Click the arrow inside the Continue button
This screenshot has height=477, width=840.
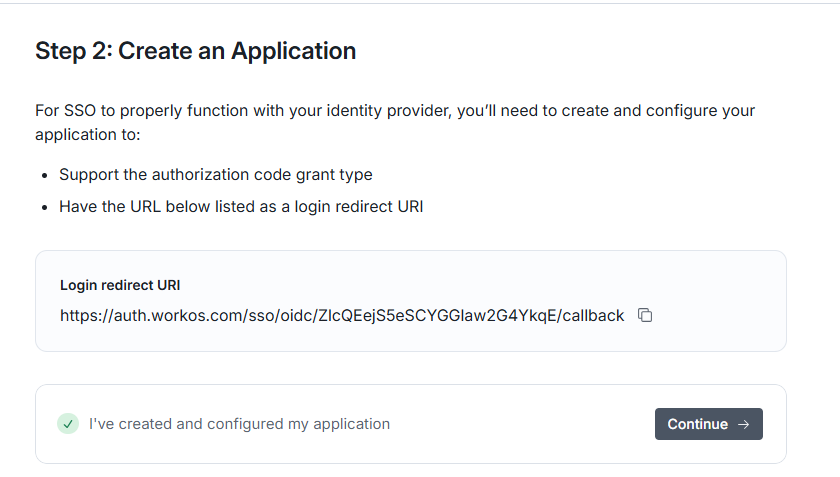[743, 424]
